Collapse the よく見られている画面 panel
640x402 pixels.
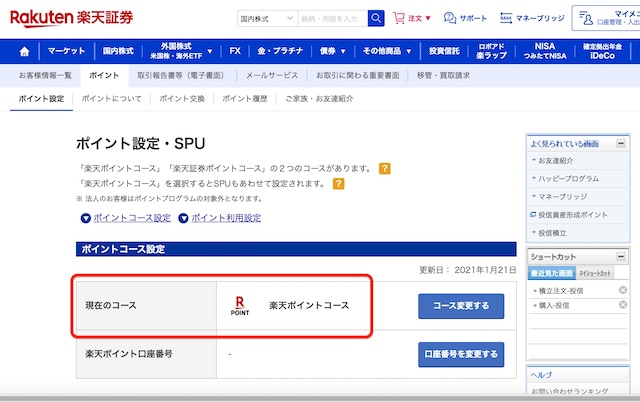(x=621, y=144)
